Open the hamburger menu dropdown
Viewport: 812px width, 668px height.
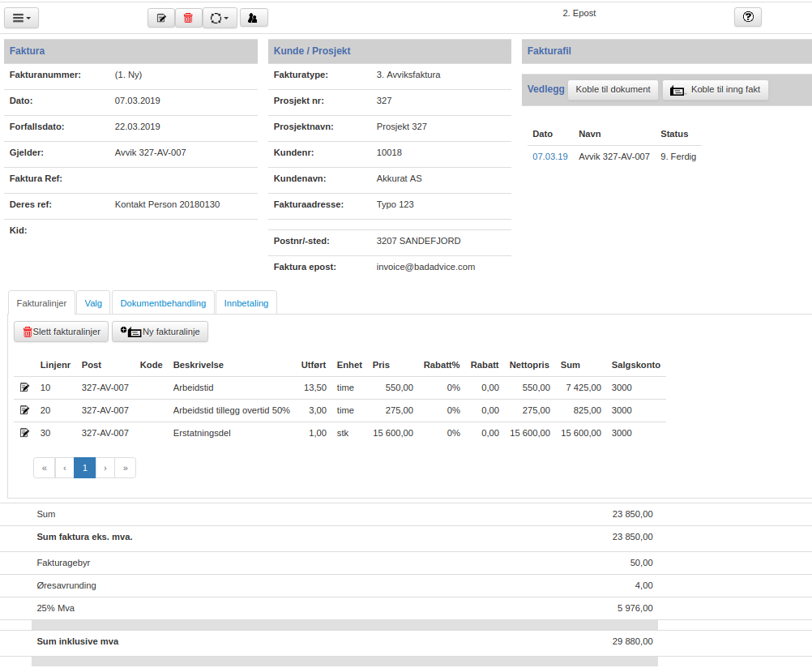click(21, 18)
